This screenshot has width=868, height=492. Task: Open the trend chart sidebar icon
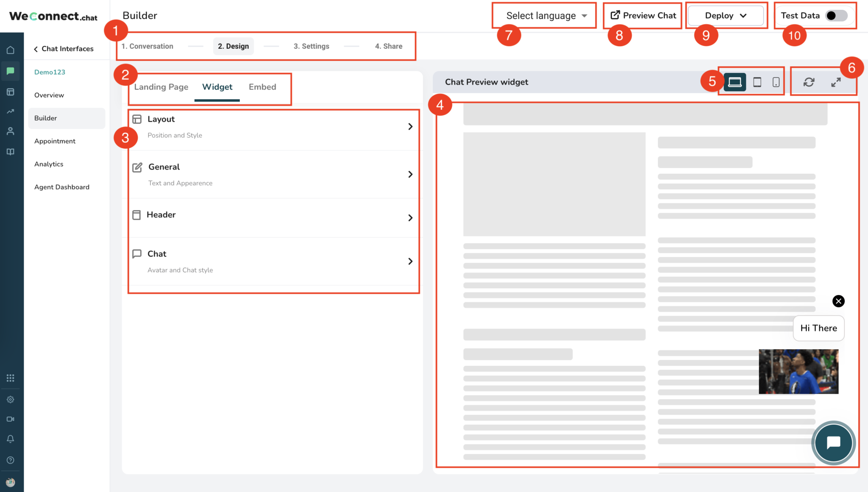pos(11,111)
